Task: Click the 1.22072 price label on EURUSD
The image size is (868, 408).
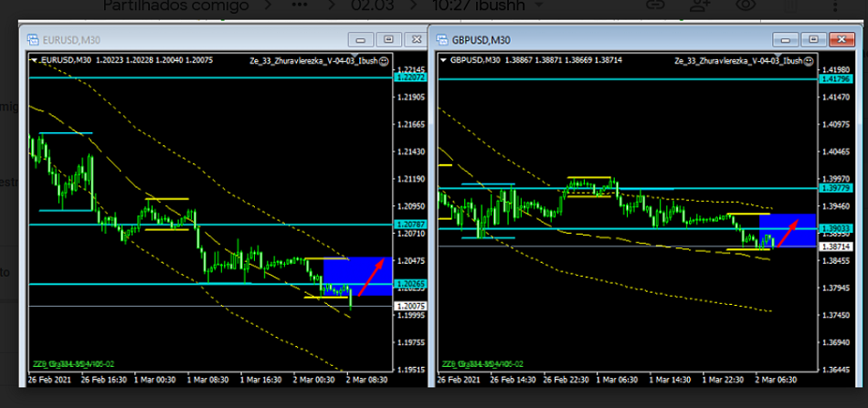Action: click(408, 78)
